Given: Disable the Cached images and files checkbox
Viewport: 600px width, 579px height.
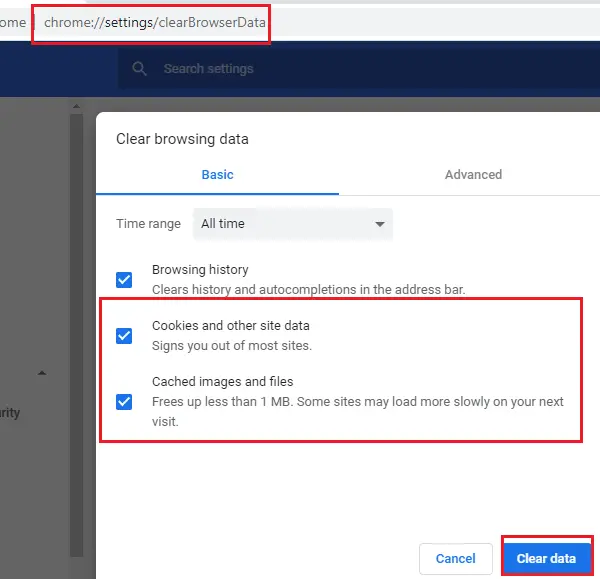Looking at the screenshot, I should (124, 402).
